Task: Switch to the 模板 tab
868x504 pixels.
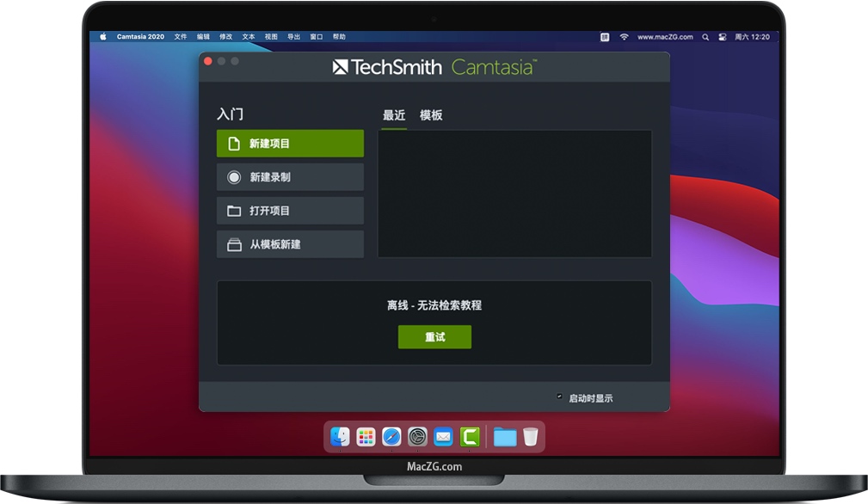Action: (x=431, y=115)
